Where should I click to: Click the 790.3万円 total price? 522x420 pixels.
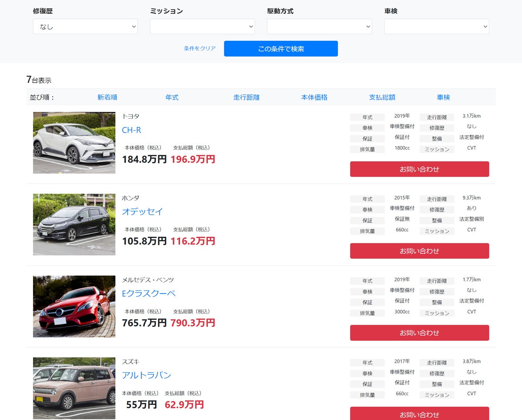[x=193, y=323]
